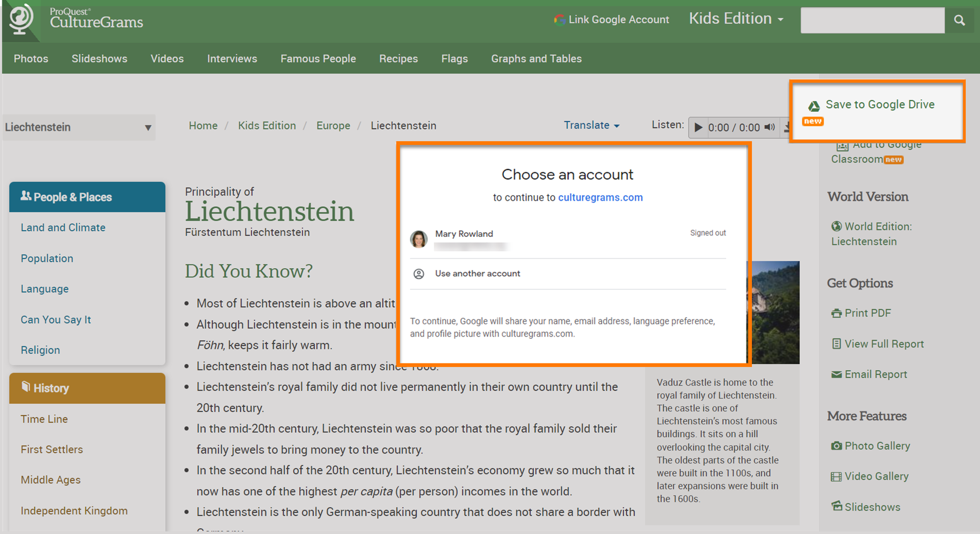Open First Settlers section
The image size is (980, 534).
pos(52,449)
